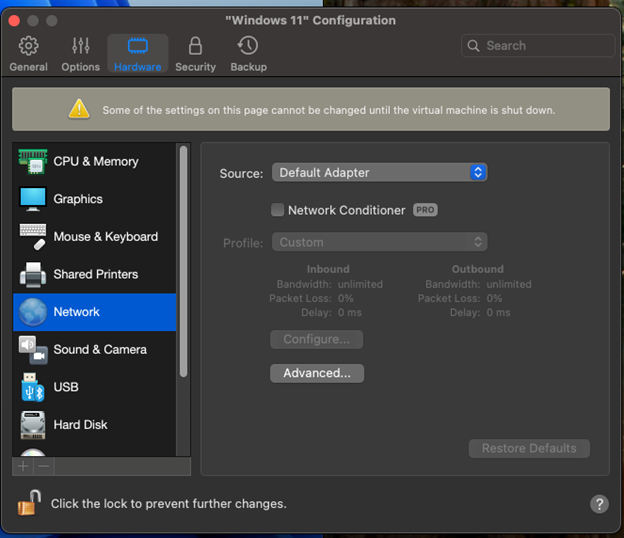Add a device with plus button
Viewport: 624px width, 538px height.
click(23, 466)
